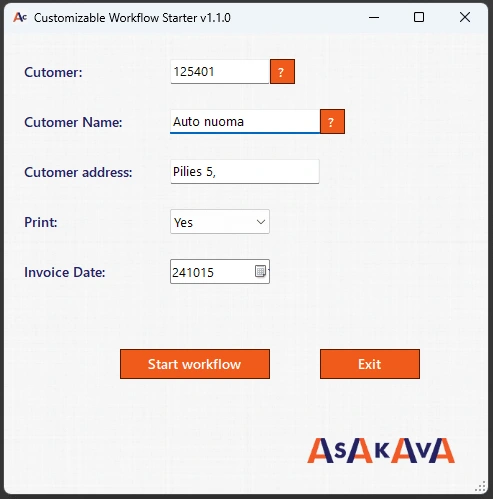Exit the application using Exit button

coord(370,364)
